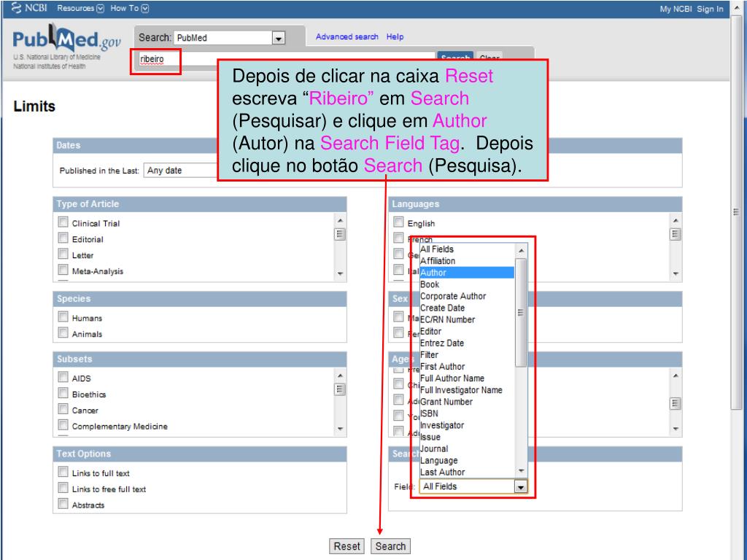
Task: Check the Letter checkbox
Action: 63,254
